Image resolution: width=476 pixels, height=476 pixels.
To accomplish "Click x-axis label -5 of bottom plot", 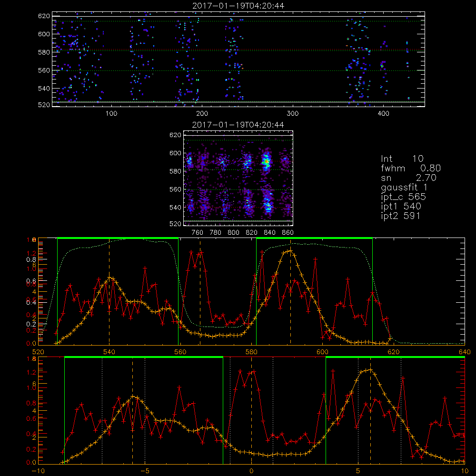I will (145, 471).
